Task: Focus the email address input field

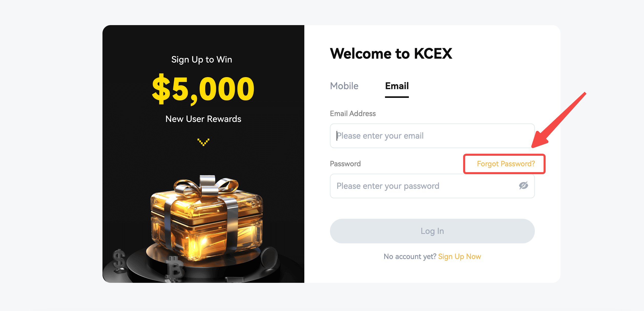Action: (x=432, y=136)
